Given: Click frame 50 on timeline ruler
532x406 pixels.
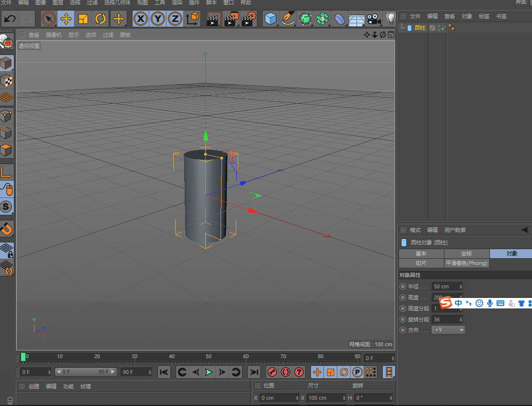Looking at the screenshot, I should pyautogui.click(x=208, y=356).
